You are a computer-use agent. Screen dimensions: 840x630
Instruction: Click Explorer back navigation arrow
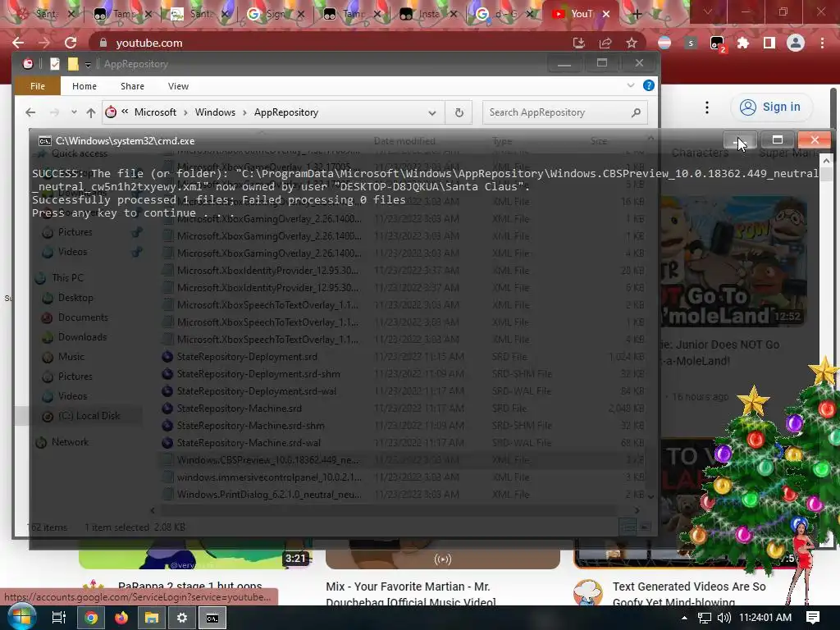coord(30,112)
